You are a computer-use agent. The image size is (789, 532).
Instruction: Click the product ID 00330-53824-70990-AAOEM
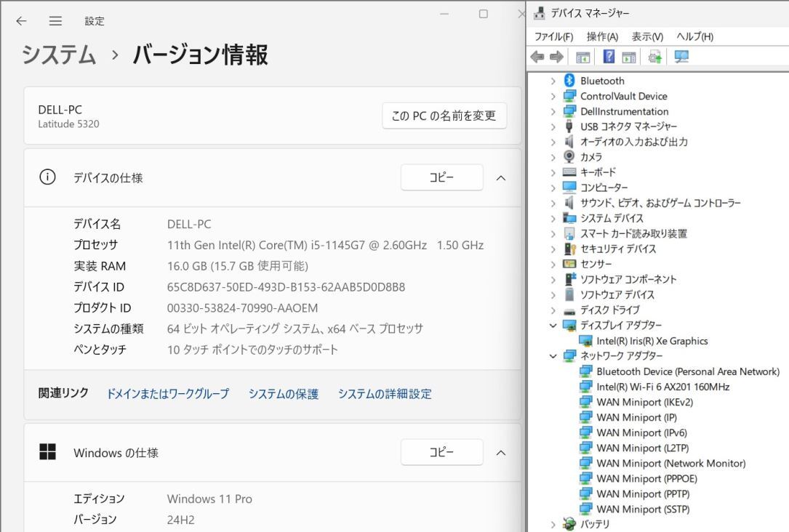pos(243,307)
